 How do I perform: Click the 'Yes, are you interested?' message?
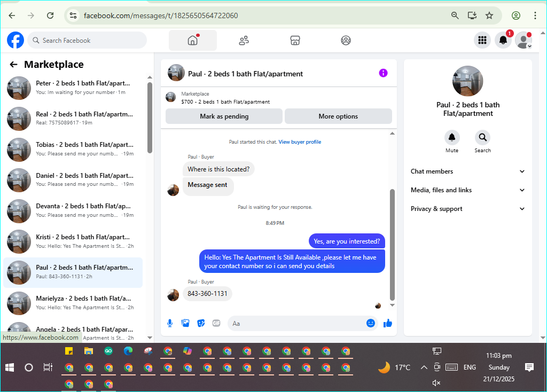pos(346,241)
